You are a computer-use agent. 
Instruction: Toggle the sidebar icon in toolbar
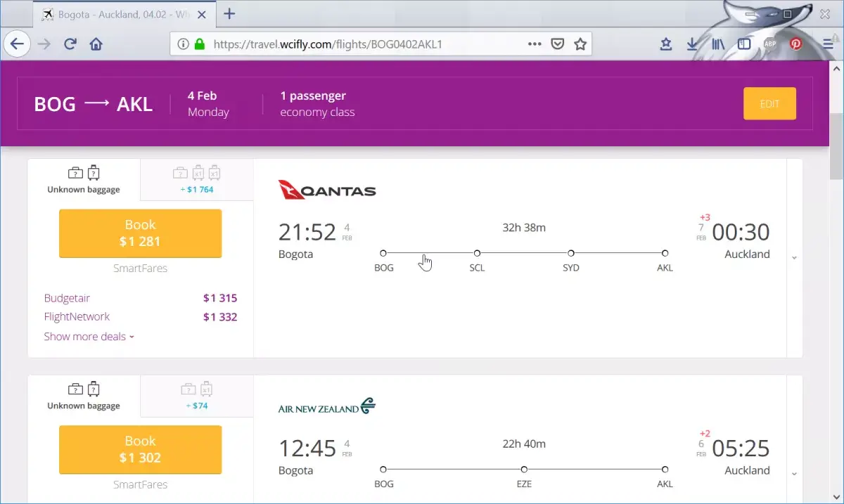click(744, 44)
